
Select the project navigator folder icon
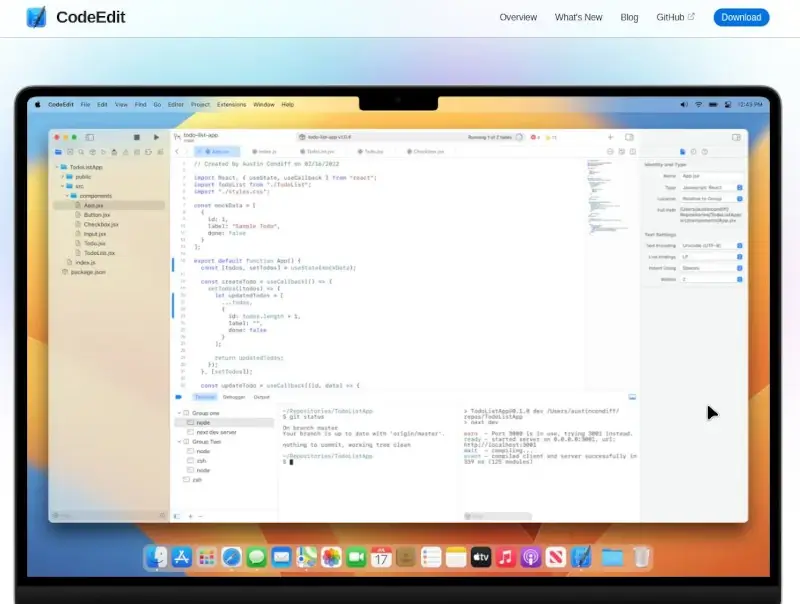[58, 151]
